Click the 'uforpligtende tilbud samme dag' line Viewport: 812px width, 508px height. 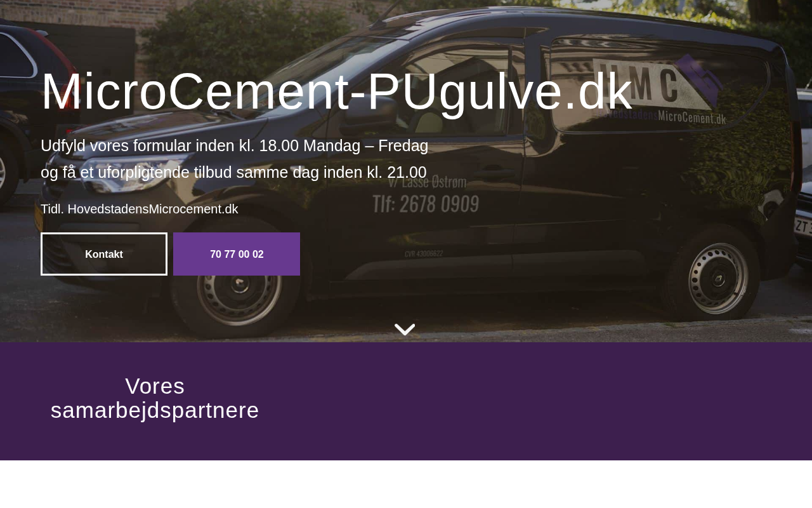(233, 172)
